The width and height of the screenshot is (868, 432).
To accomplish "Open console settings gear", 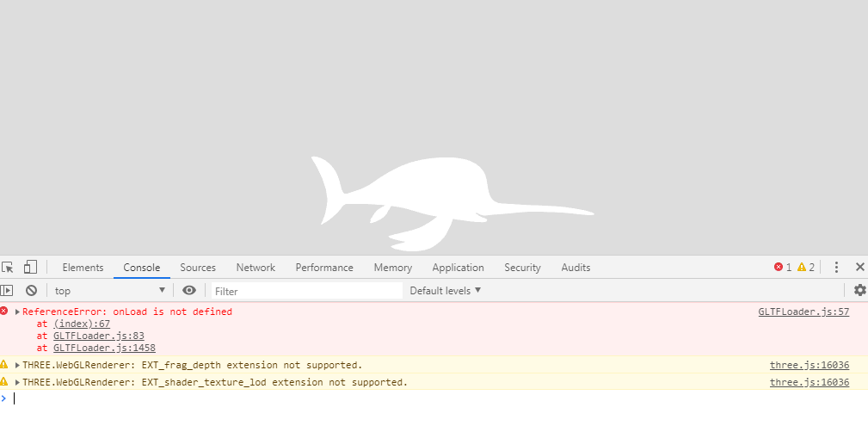I will pos(859,291).
